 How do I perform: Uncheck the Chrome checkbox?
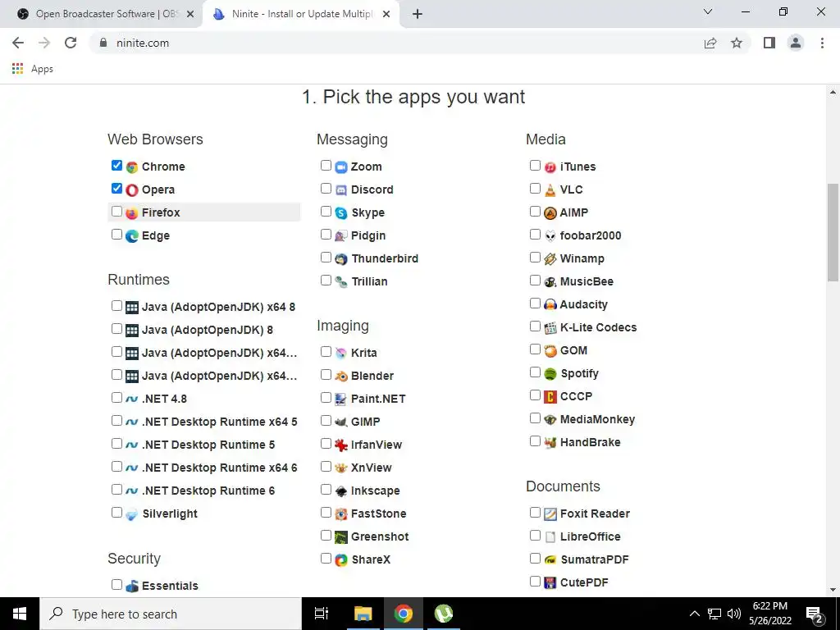click(116, 165)
